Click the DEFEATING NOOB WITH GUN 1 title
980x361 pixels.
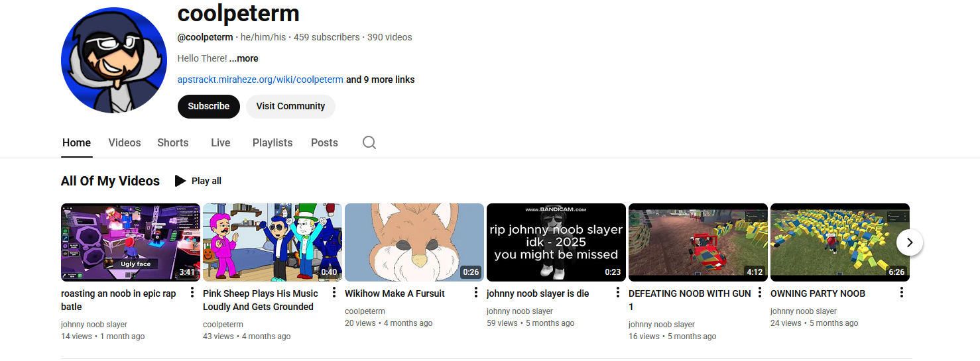click(690, 300)
